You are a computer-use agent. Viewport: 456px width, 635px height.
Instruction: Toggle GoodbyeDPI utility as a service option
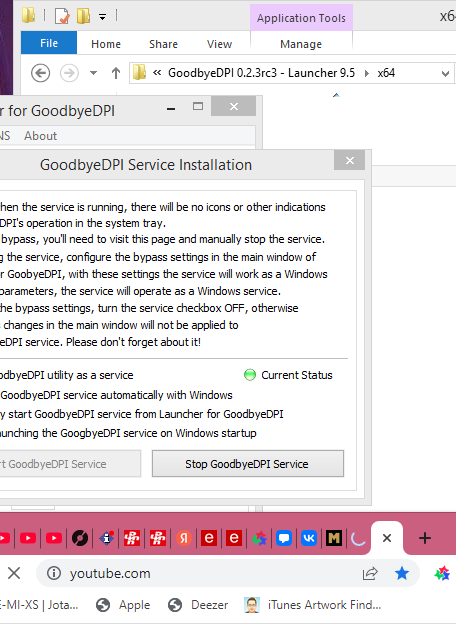(66, 375)
